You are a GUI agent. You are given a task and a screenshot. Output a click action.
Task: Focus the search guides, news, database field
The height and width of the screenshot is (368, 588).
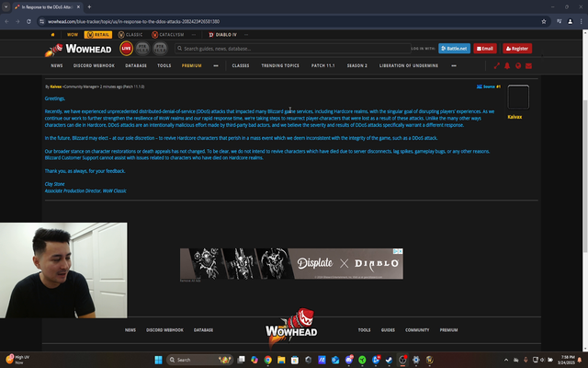tap(293, 49)
